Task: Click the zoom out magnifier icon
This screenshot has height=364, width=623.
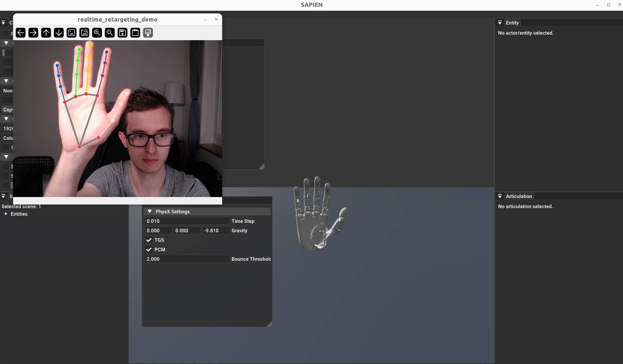Action: coord(109,33)
